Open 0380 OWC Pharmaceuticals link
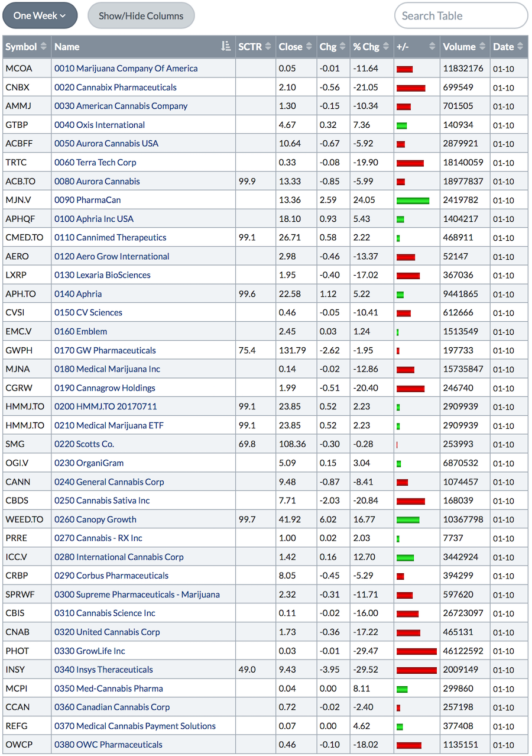The image size is (532, 756). tap(108, 745)
